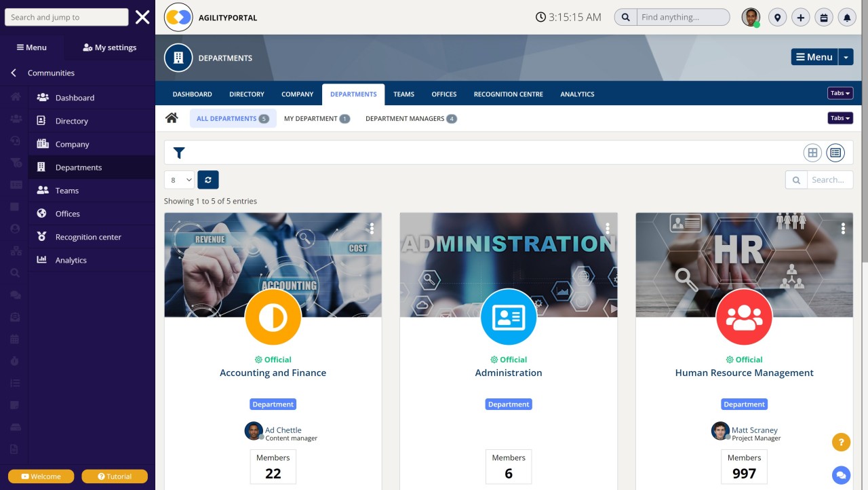Open the Tabs dropdown at top right

click(840, 92)
